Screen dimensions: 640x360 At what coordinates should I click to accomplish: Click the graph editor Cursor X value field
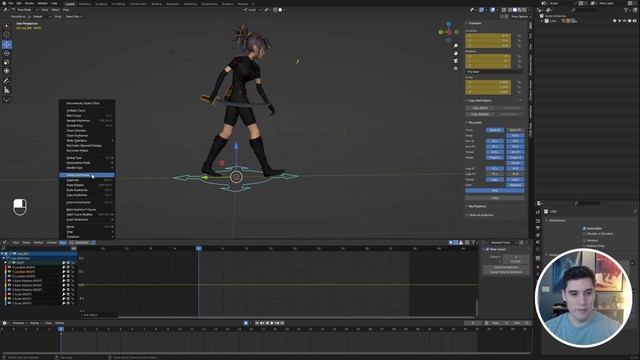(516, 257)
